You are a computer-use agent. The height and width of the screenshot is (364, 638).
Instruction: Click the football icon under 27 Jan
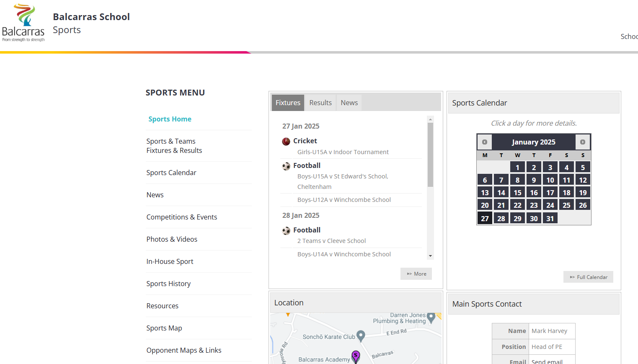tap(286, 166)
